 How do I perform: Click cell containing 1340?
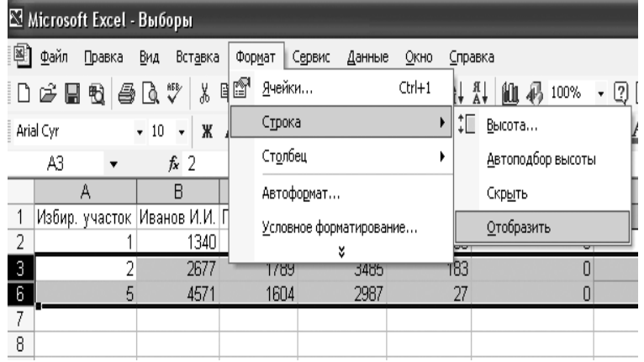pos(178,242)
